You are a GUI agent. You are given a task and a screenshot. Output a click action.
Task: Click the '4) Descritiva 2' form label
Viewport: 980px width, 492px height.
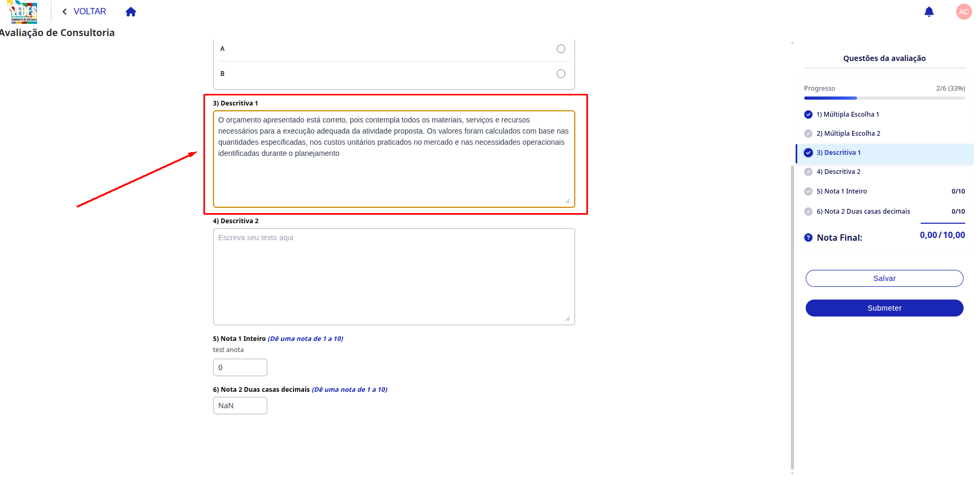coord(236,221)
